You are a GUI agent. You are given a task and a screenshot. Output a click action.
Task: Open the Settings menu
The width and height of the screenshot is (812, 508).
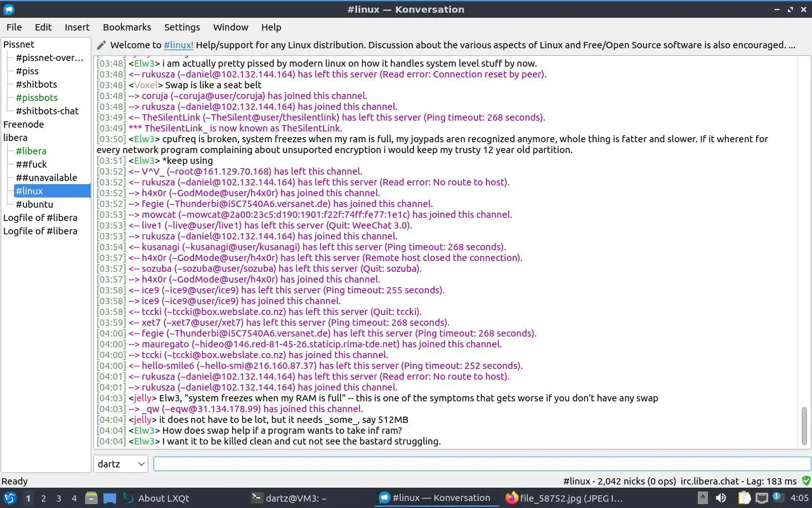[182, 27]
